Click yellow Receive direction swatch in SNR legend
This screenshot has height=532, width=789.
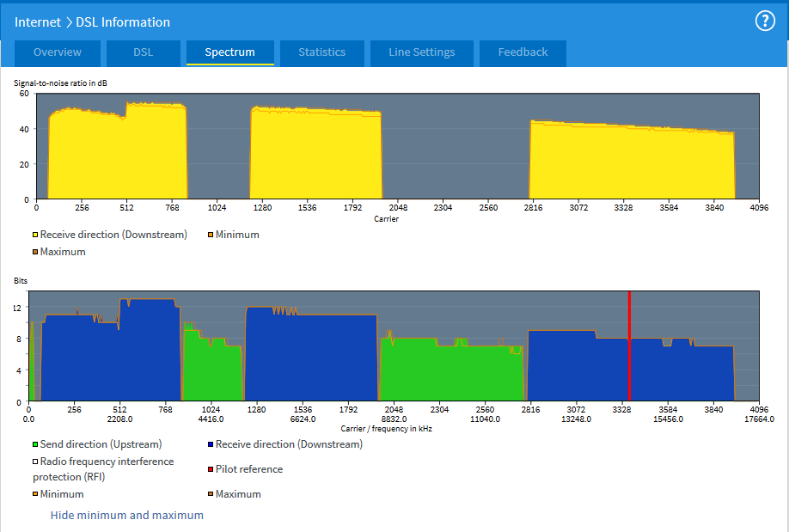click(x=35, y=235)
